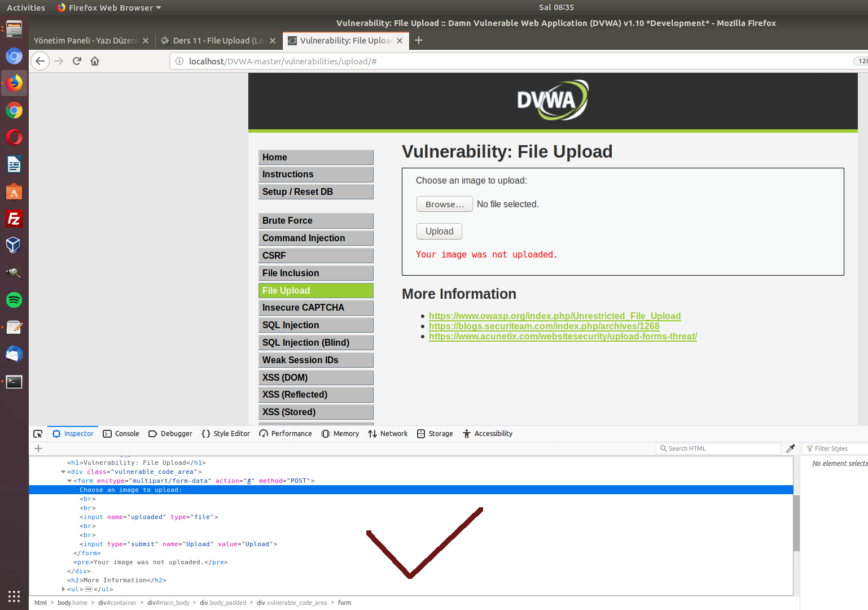Open the Brute Force vulnerability page

[316, 221]
